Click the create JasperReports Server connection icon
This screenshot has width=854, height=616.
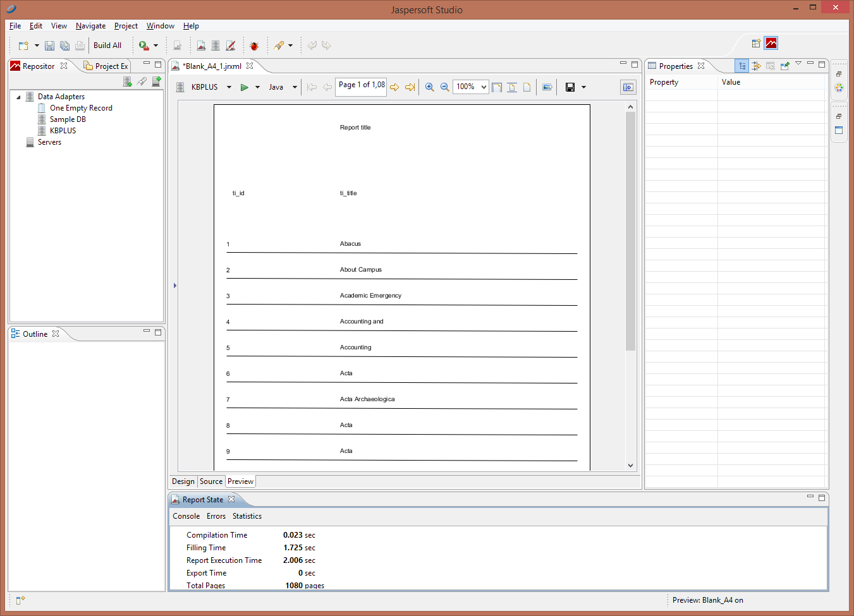156,82
